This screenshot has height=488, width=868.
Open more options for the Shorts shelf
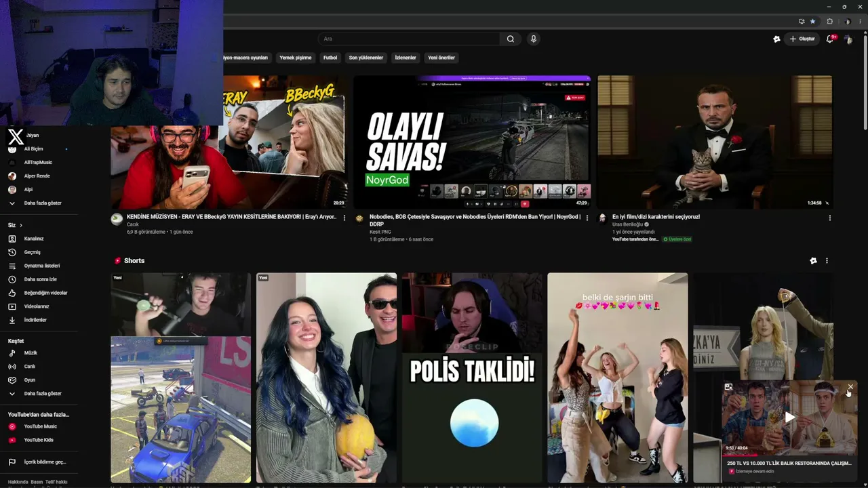coord(827,260)
